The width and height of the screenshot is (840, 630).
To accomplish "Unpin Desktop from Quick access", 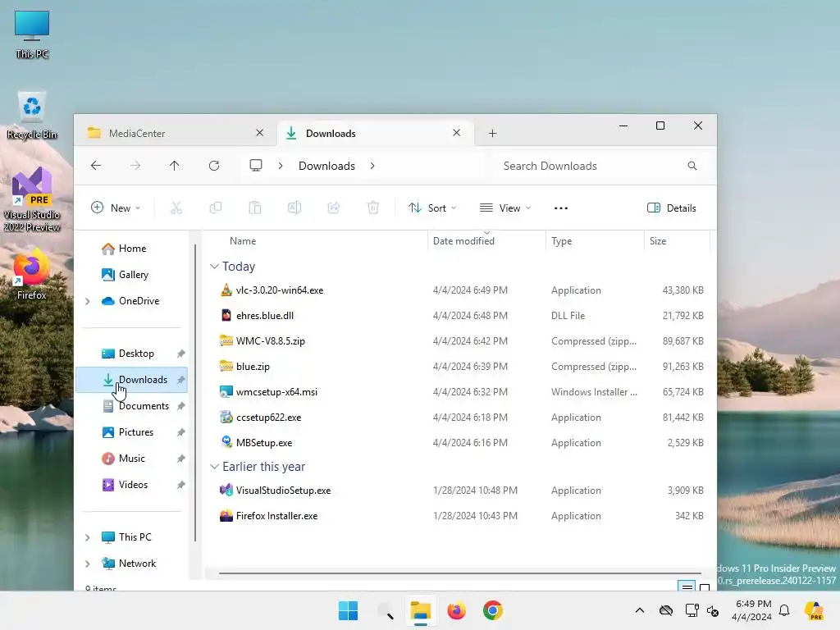I will [x=181, y=354].
